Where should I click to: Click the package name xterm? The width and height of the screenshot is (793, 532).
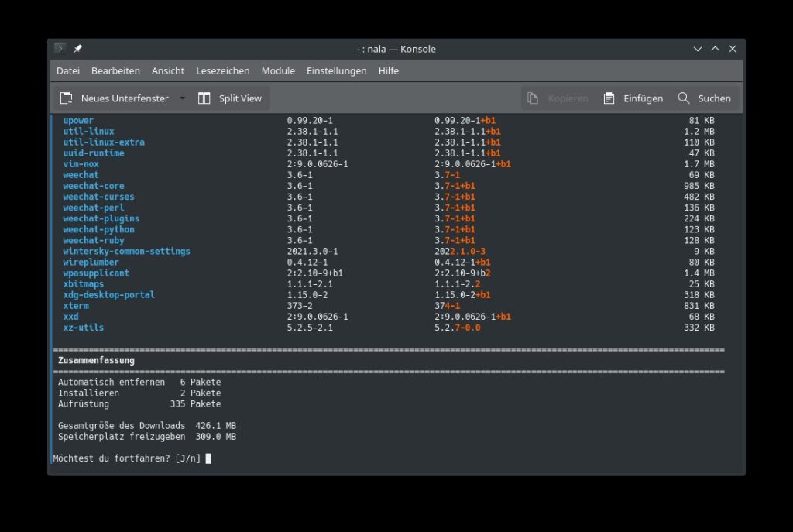(x=76, y=305)
